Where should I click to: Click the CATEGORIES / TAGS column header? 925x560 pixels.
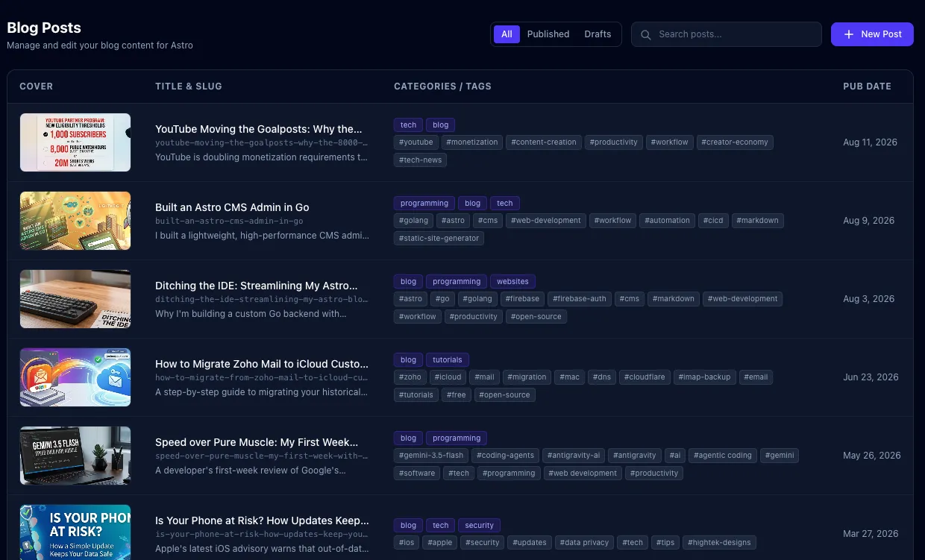[x=442, y=86]
